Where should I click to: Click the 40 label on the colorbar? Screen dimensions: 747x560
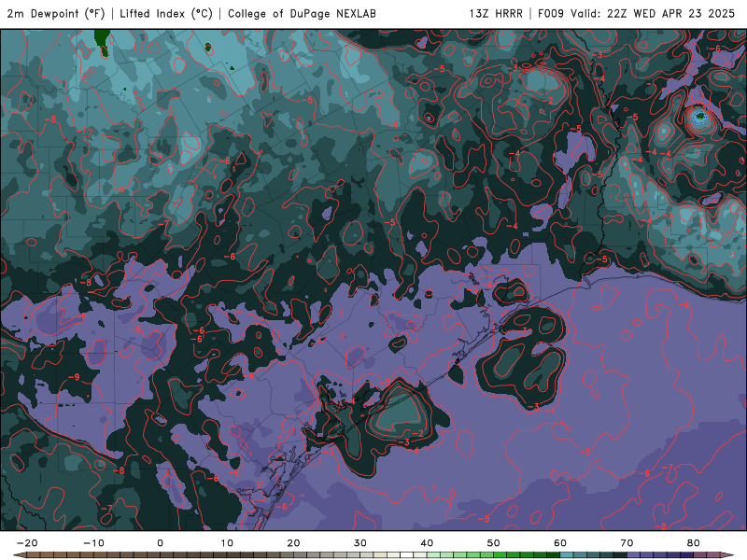pos(427,543)
